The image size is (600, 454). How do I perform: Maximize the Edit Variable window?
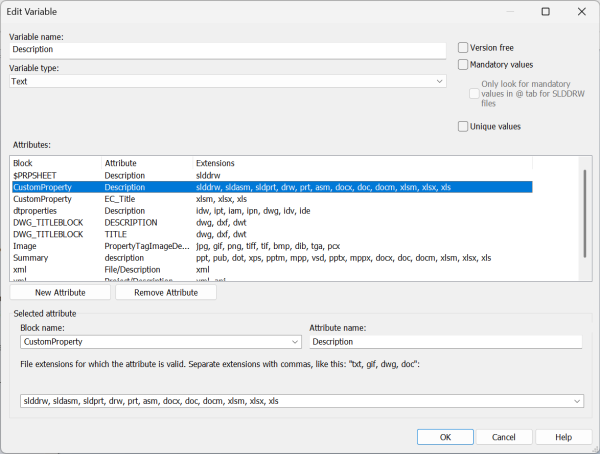546,12
